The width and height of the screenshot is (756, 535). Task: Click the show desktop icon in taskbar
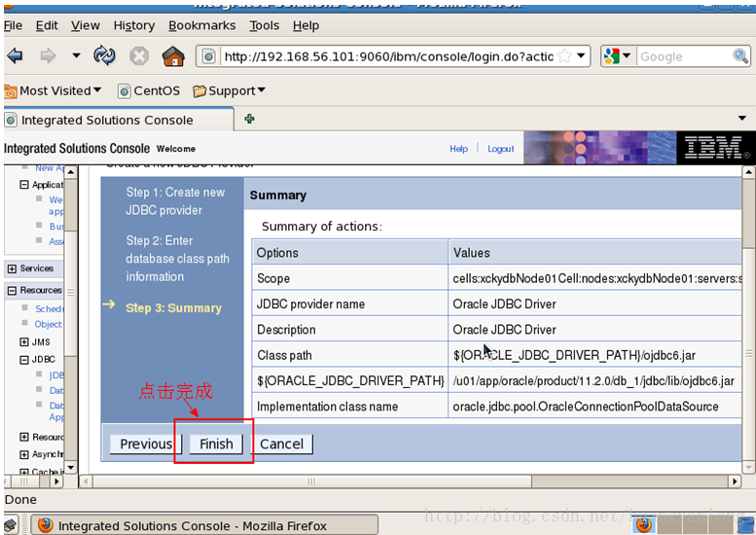tap(11, 525)
